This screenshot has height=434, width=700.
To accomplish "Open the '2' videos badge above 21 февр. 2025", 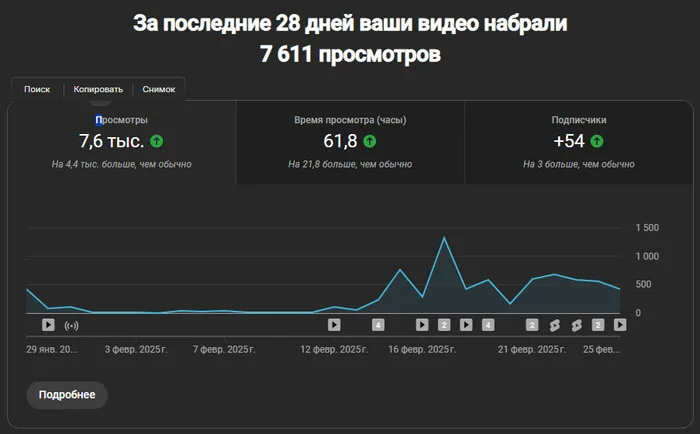I will (532, 325).
